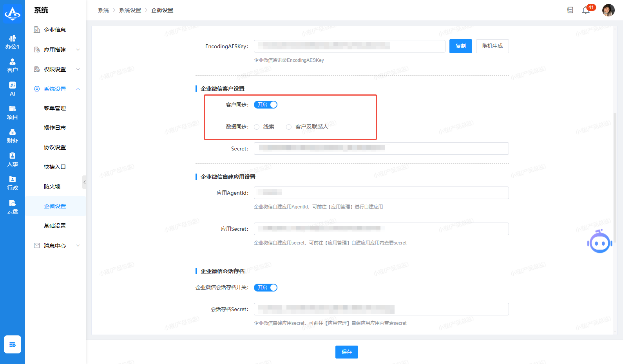Toggle the 客户同步 switch
Image resolution: width=623 pixels, height=364 pixels.
point(266,105)
